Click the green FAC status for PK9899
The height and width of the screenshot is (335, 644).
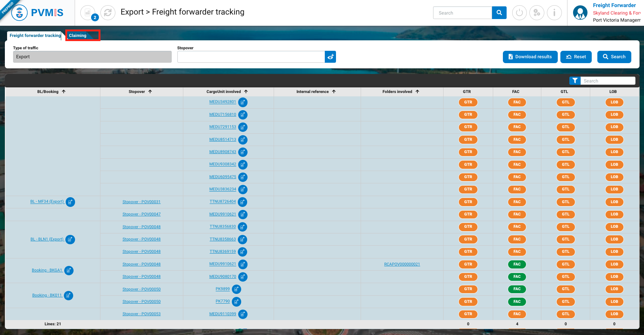click(x=517, y=289)
